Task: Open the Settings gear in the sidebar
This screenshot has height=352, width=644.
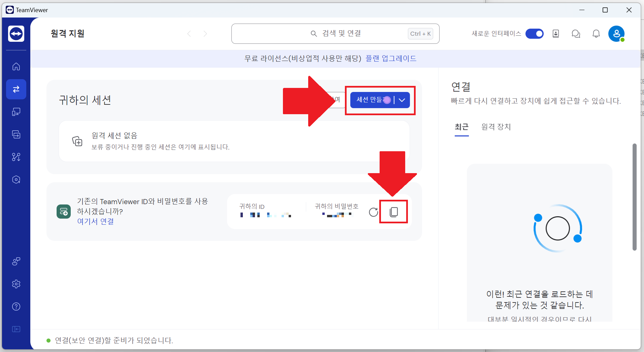Action: click(x=16, y=284)
